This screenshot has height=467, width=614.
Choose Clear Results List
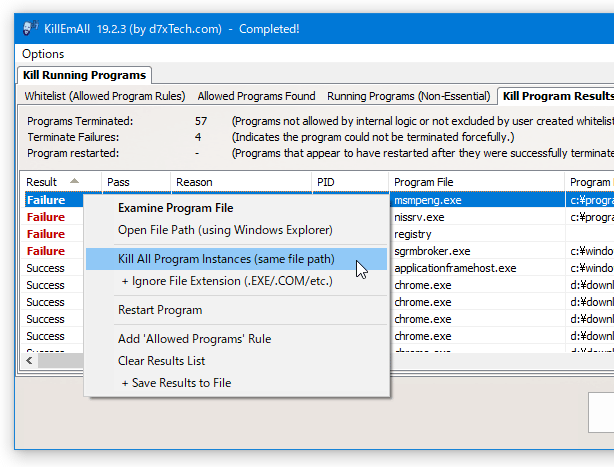(x=163, y=361)
